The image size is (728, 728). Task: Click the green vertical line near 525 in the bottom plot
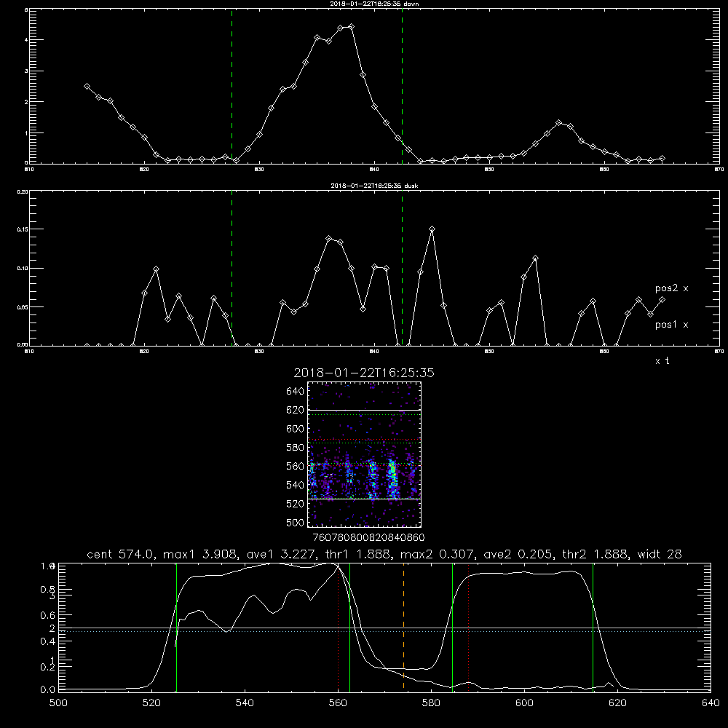(176, 627)
